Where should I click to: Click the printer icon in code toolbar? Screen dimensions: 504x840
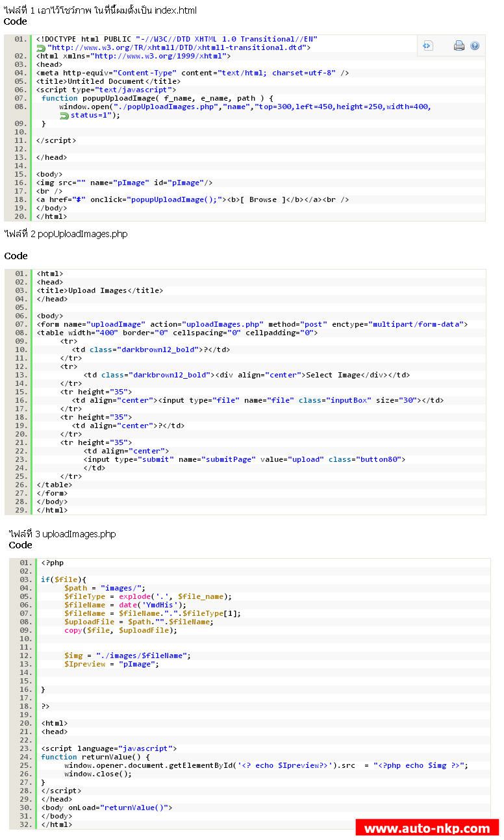coord(459,45)
